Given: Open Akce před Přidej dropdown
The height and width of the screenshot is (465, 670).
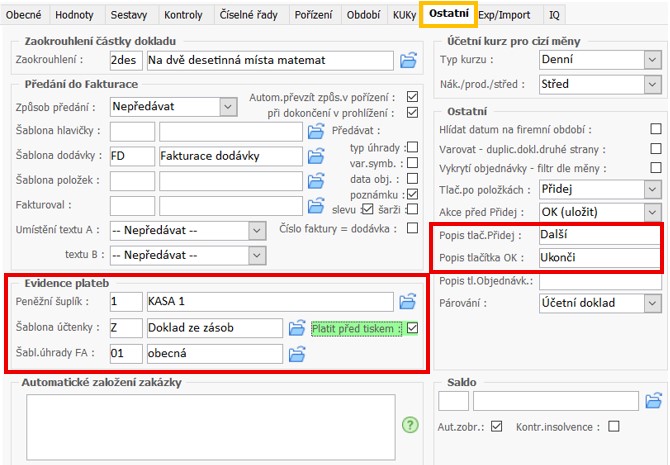Looking at the screenshot, I should click(x=652, y=212).
